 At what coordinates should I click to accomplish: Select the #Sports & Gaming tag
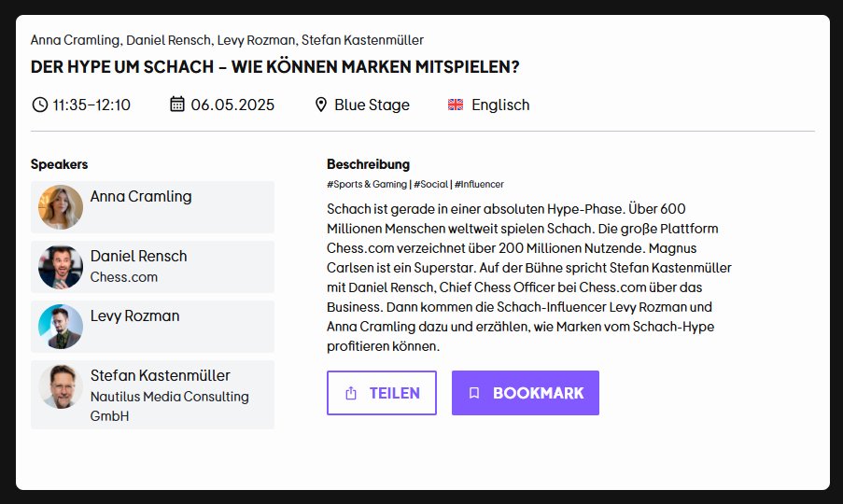coord(367,185)
